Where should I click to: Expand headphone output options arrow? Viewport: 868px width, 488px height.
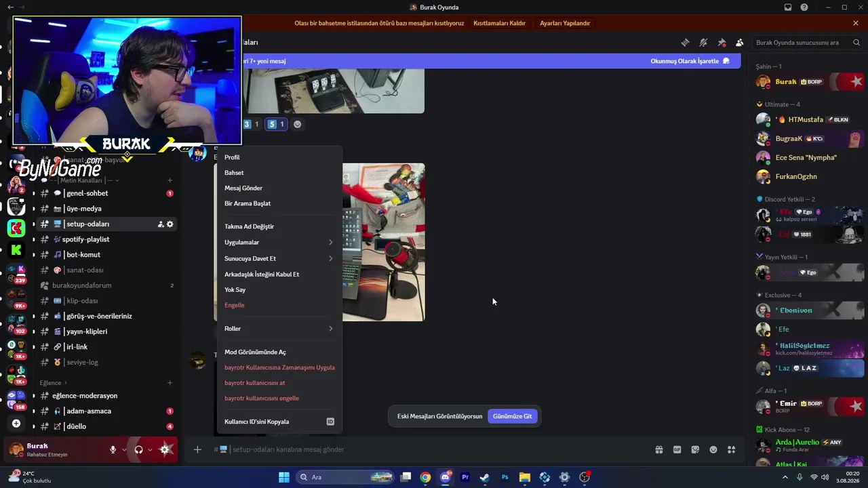[x=150, y=450]
